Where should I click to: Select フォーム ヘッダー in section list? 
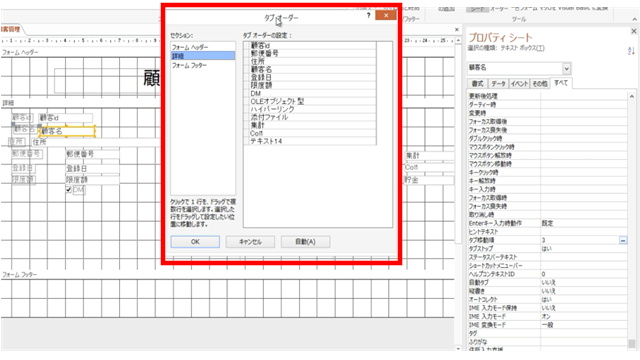202,47
